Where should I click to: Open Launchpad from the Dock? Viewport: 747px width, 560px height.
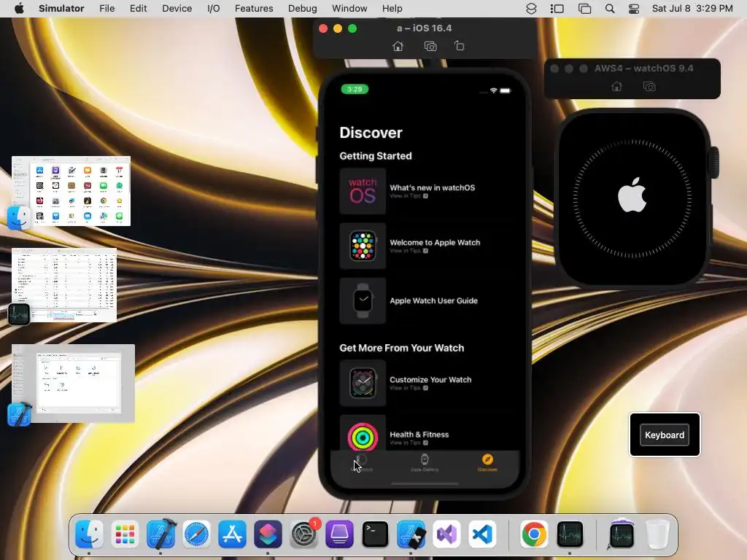125,534
